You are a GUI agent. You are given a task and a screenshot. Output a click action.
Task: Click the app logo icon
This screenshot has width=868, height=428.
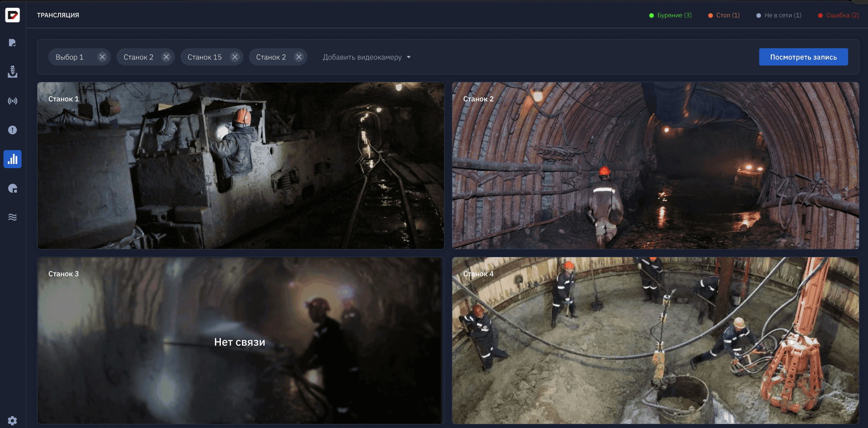pyautogui.click(x=12, y=15)
